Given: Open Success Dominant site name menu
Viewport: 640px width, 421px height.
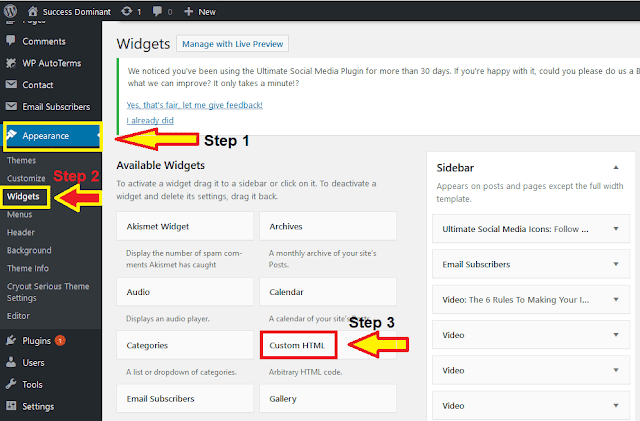Looking at the screenshot, I should (x=77, y=12).
